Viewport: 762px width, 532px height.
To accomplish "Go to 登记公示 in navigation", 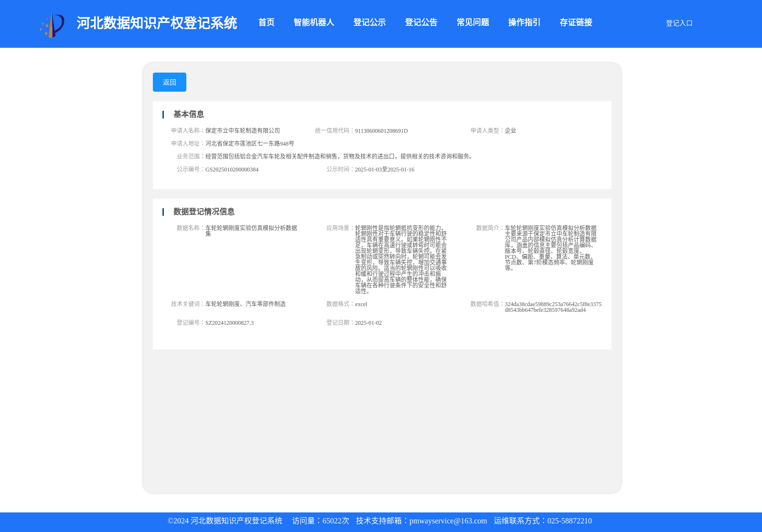I will (369, 22).
